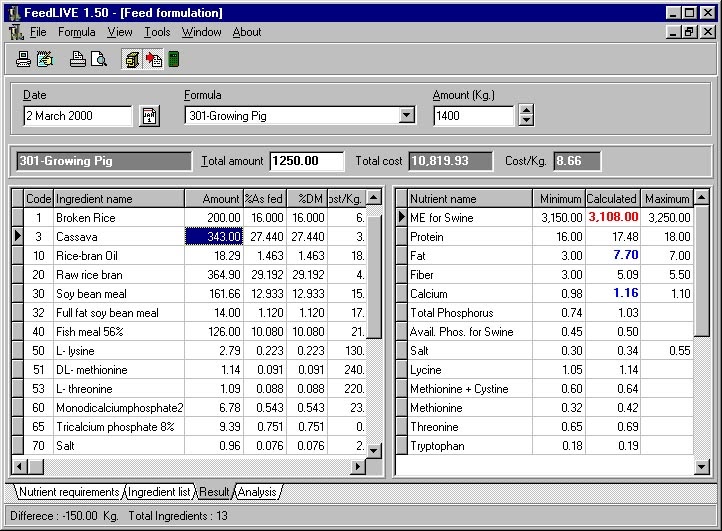Screen dimensions: 722x531
Task: Click ME for Swine calculated value 3,108.00
Action: pos(613,217)
